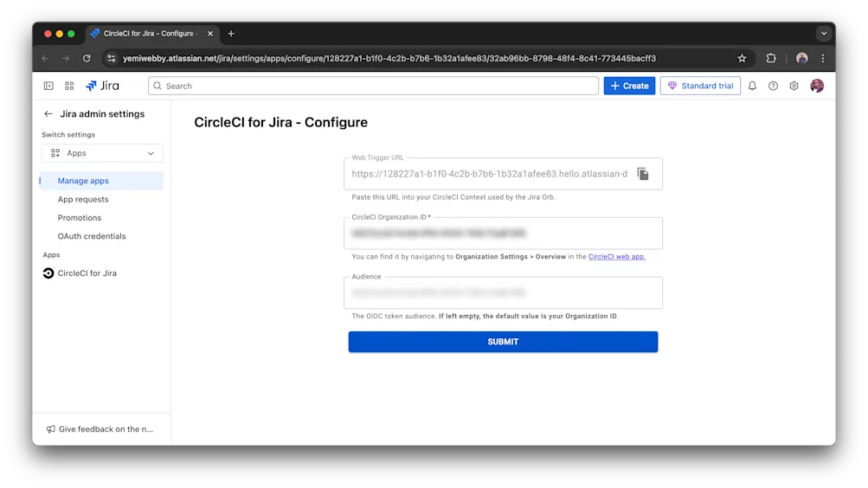
Task: Select the CircleCI for Jira browser tab
Action: point(152,34)
